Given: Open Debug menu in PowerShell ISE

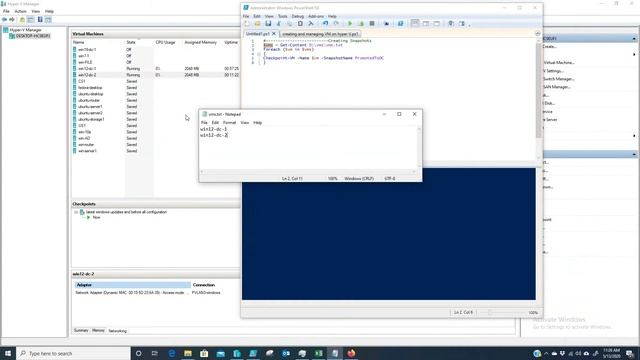Looking at the screenshot, I should pos(298,16).
